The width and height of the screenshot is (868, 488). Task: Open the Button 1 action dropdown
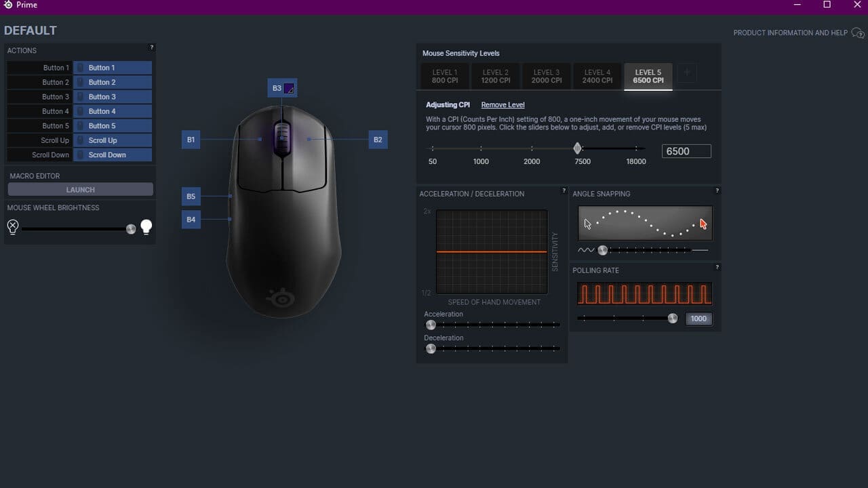click(112, 67)
